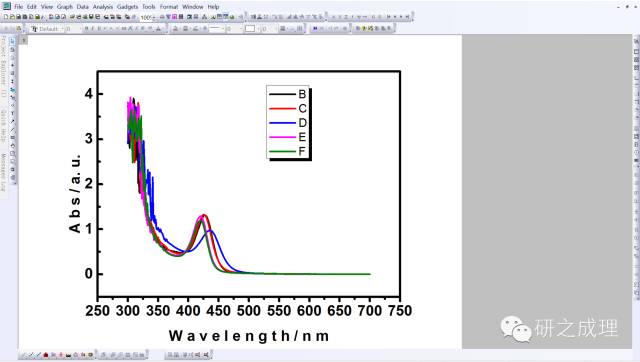Click the white fill color swatch in Style toolbar

pos(250,29)
